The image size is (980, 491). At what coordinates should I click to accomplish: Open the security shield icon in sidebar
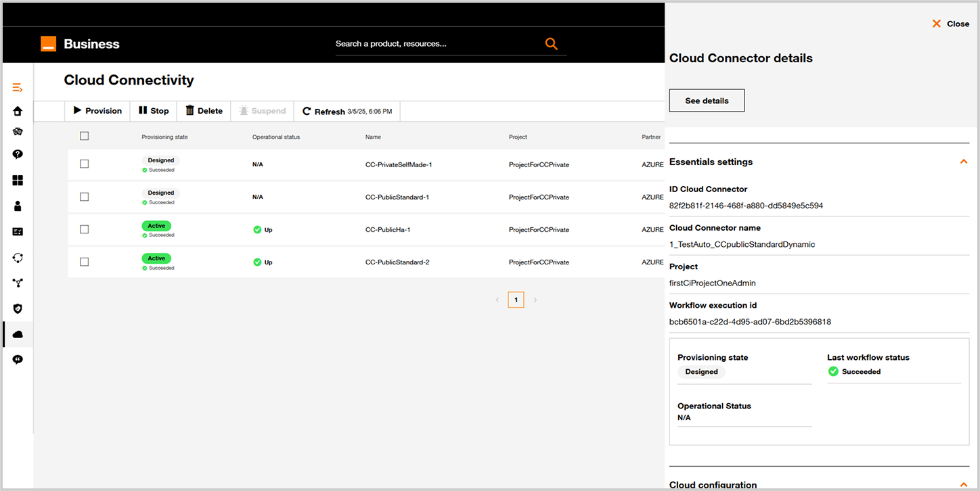(x=18, y=309)
